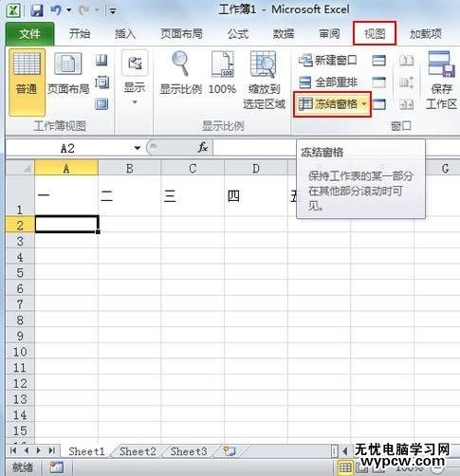Switch to the 数据 (Data) tab
460x476 pixels.
pyautogui.click(x=284, y=34)
